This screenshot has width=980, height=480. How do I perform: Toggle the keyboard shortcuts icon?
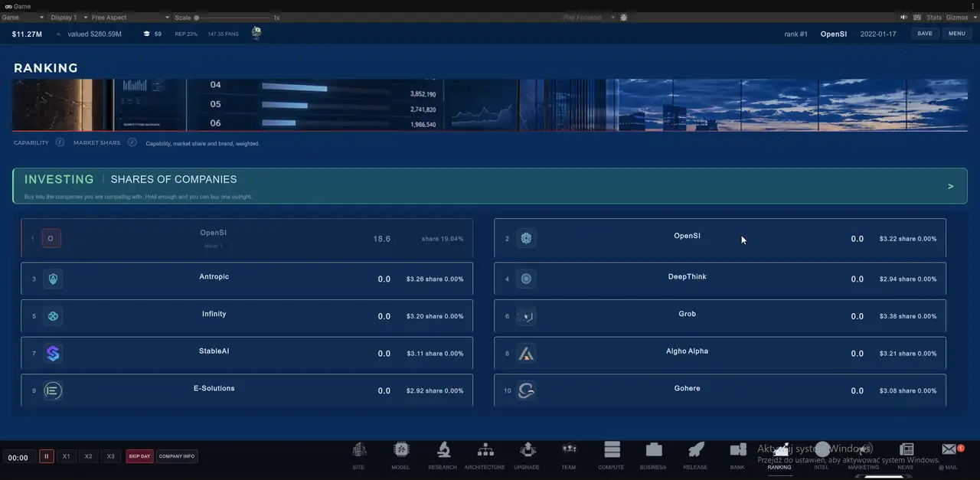(x=917, y=17)
